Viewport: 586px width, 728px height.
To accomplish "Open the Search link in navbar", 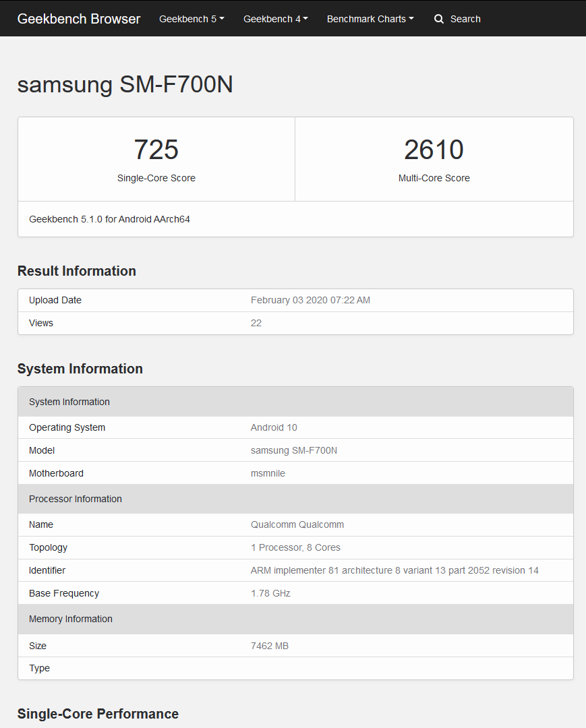I will (x=465, y=19).
